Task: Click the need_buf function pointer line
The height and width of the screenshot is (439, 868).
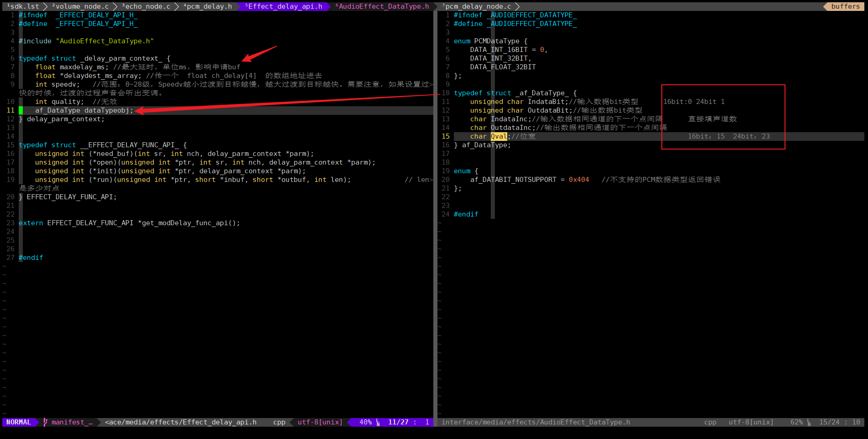Action: click(175, 154)
